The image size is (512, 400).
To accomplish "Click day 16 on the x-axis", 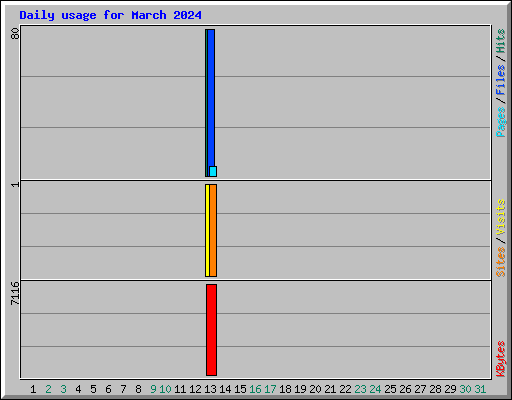I will (x=255, y=389).
